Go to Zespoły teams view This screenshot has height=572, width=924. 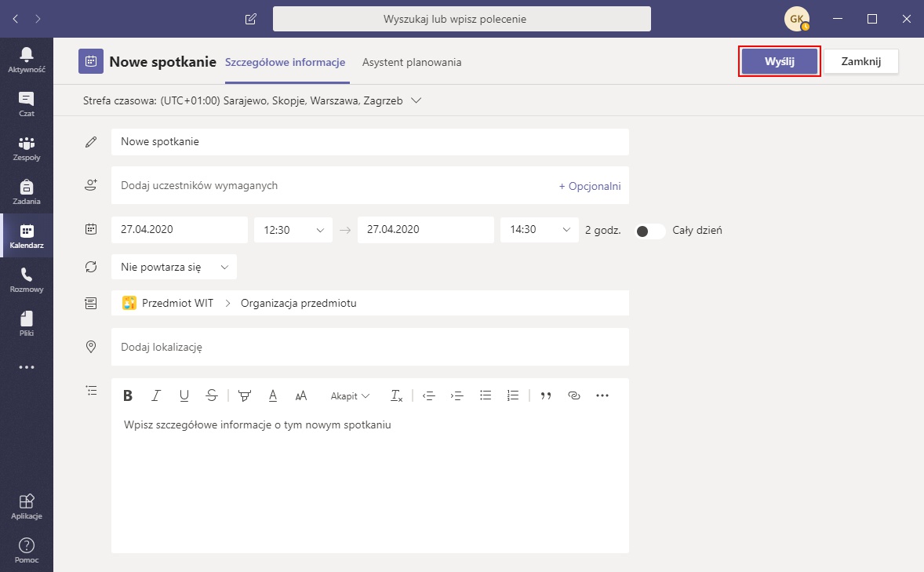pyautogui.click(x=27, y=148)
